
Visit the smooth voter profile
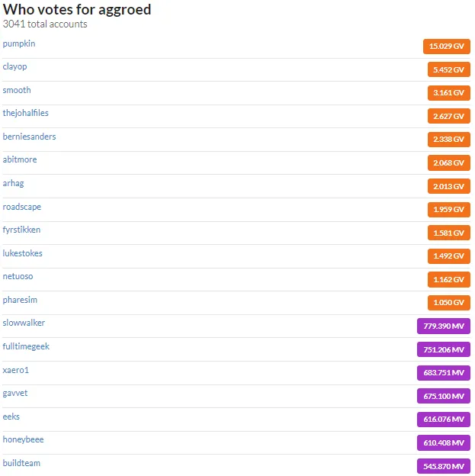coord(17,90)
